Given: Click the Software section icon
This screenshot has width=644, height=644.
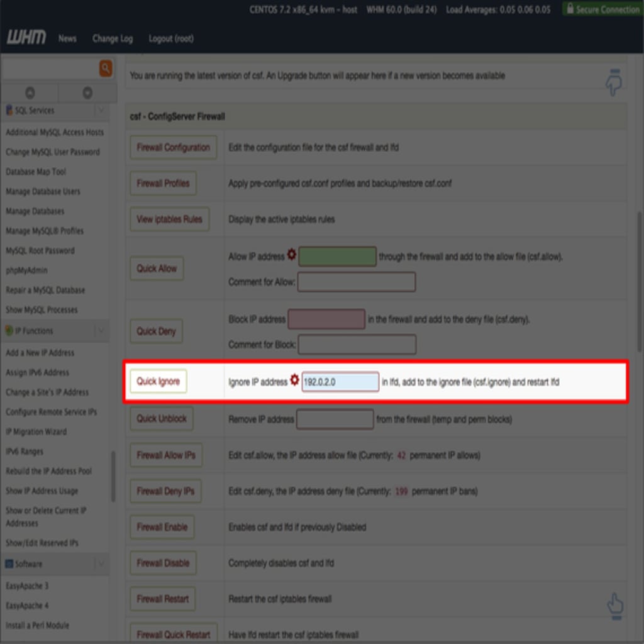Looking at the screenshot, I should click(x=9, y=563).
